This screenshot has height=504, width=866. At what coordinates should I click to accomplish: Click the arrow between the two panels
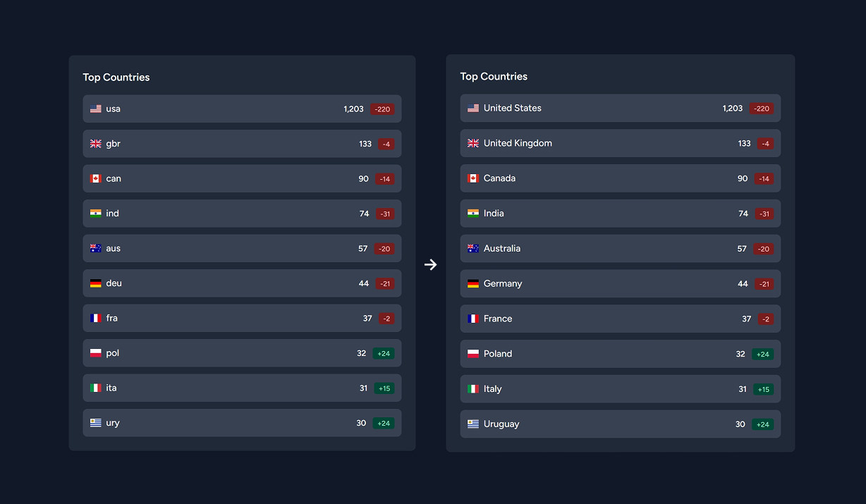pyautogui.click(x=431, y=264)
